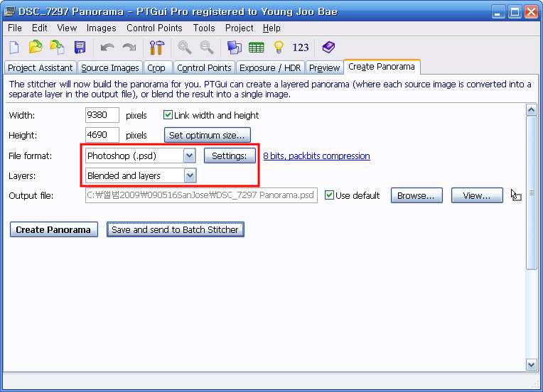
Task: Open the panorama editor images icon
Action: [x=235, y=48]
